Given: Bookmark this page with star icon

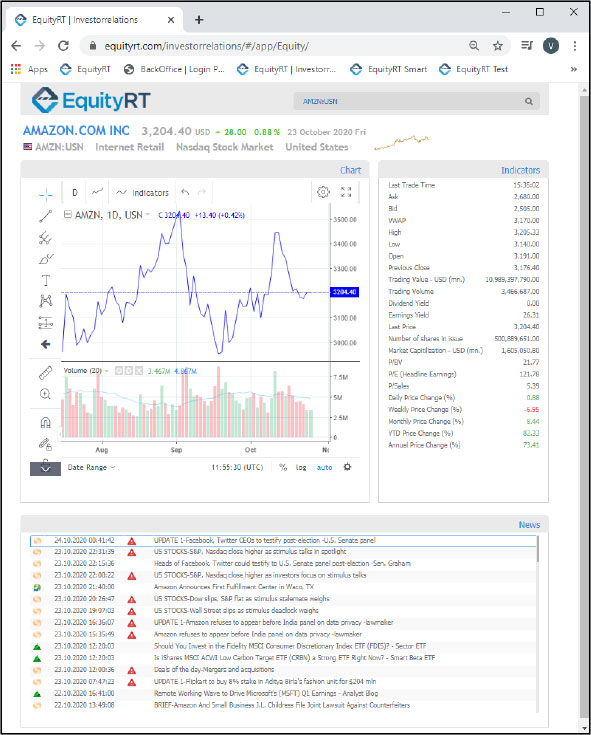Looking at the screenshot, I should (498, 46).
